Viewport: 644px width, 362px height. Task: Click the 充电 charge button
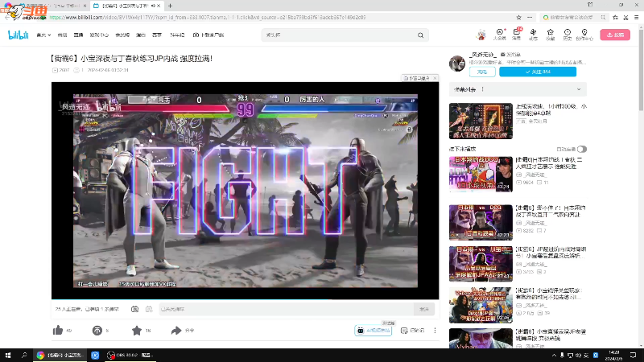point(482,72)
